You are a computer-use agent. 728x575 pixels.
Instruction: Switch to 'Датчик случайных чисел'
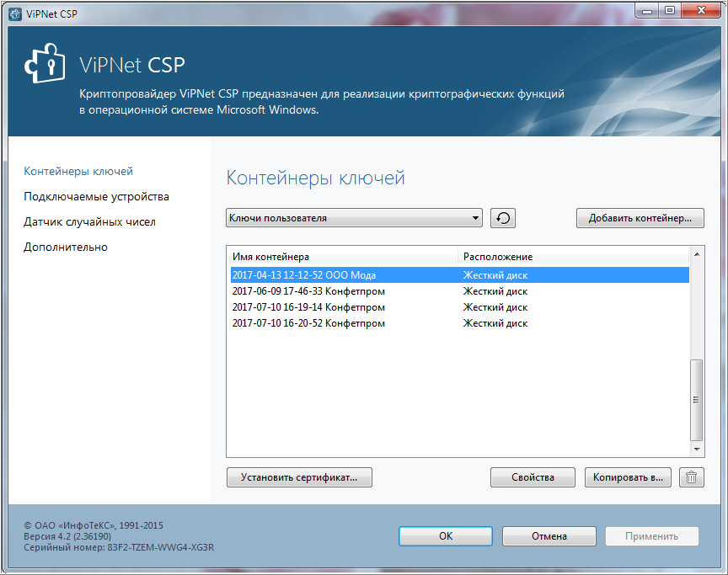(x=89, y=222)
